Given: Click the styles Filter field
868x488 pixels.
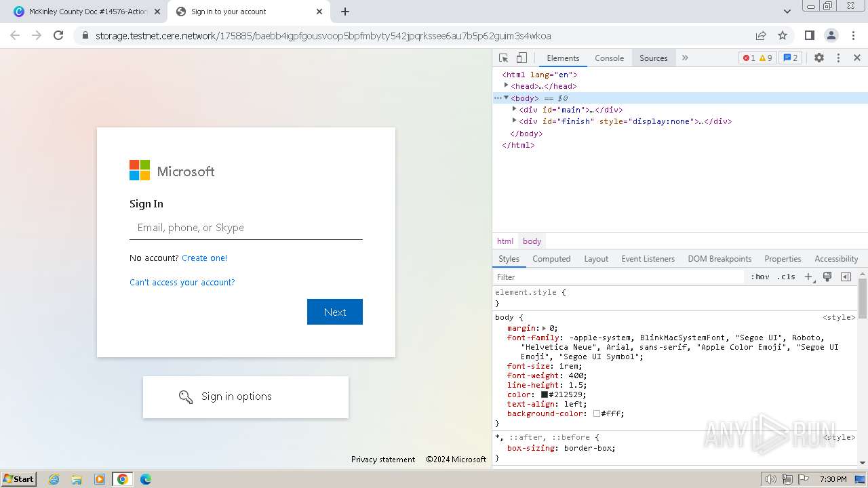Looking at the screenshot, I should [618, 277].
